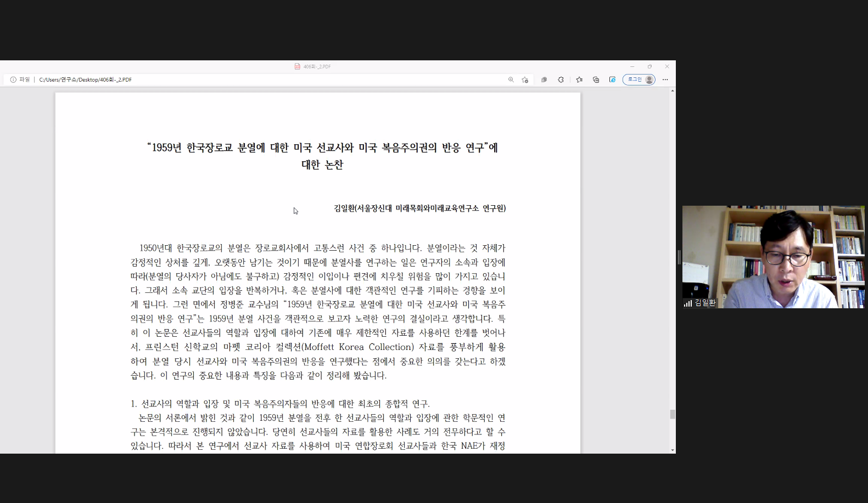Screen dimensions: 868x503
Task: Click the vertical scrollbar thumb
Action: coord(673,414)
